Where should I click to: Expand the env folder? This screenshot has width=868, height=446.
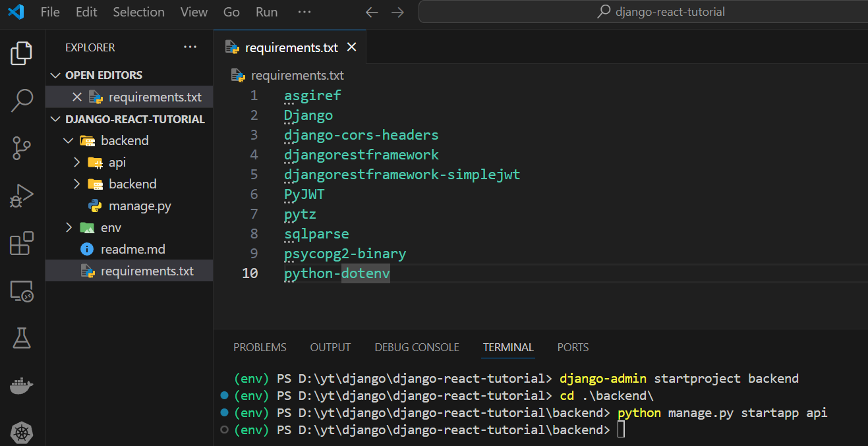(69, 228)
